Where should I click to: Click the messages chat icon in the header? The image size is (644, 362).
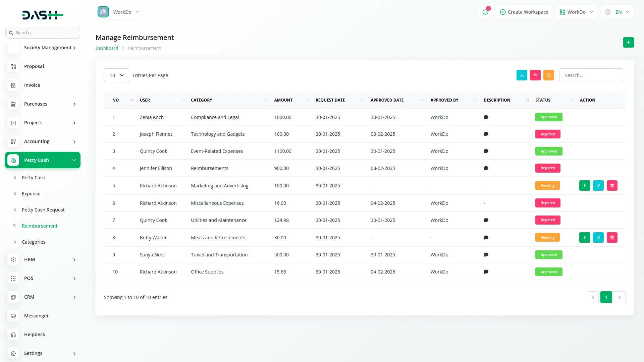pyautogui.click(x=485, y=12)
